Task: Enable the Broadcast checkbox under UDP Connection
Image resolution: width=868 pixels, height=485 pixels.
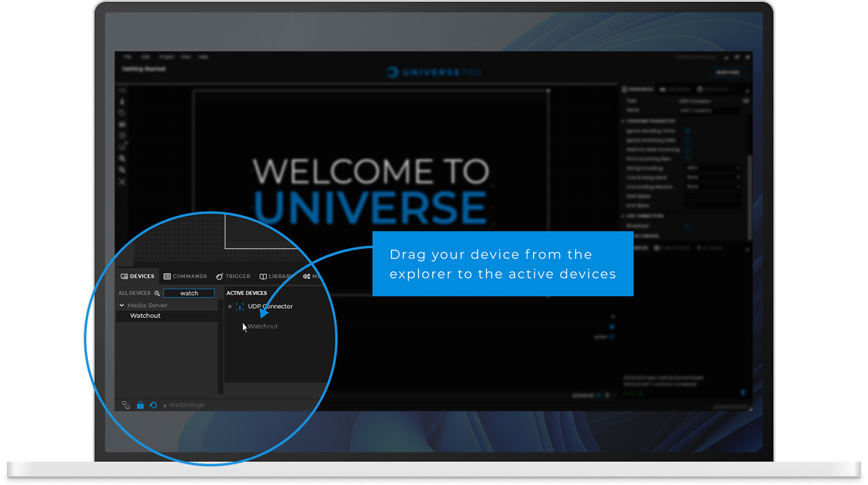Action: pos(687,225)
